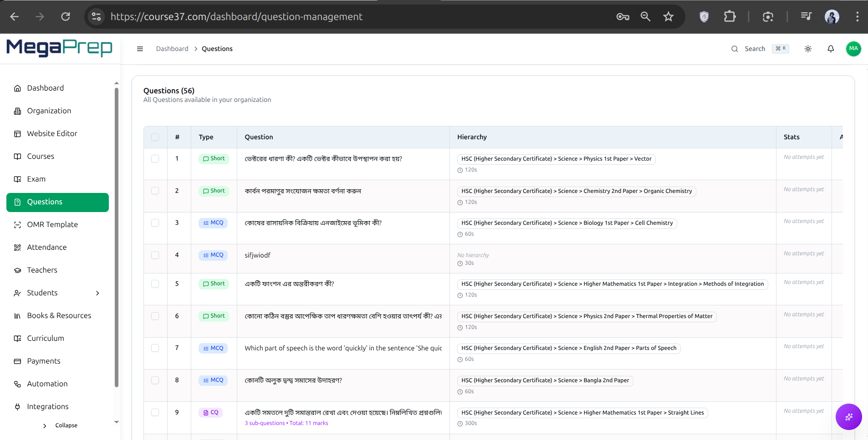The width and height of the screenshot is (868, 440).
Task: Click the notification bell icon
Action: (831, 49)
